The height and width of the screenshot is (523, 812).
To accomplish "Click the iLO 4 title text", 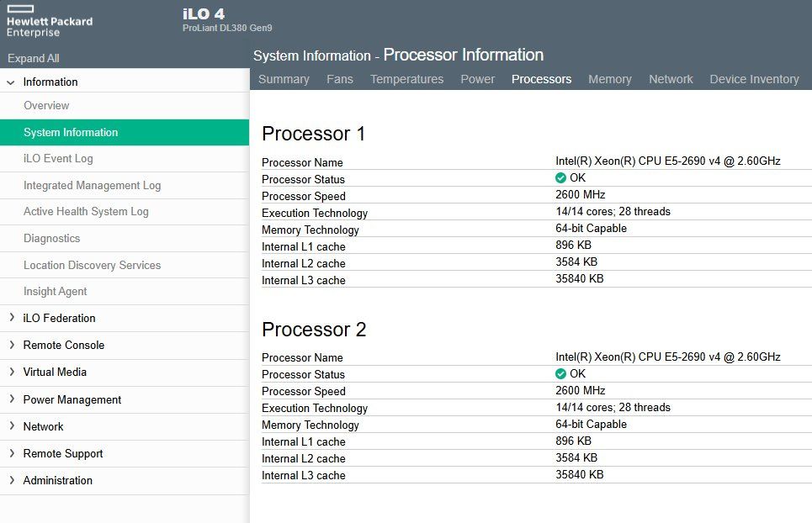I will point(204,14).
